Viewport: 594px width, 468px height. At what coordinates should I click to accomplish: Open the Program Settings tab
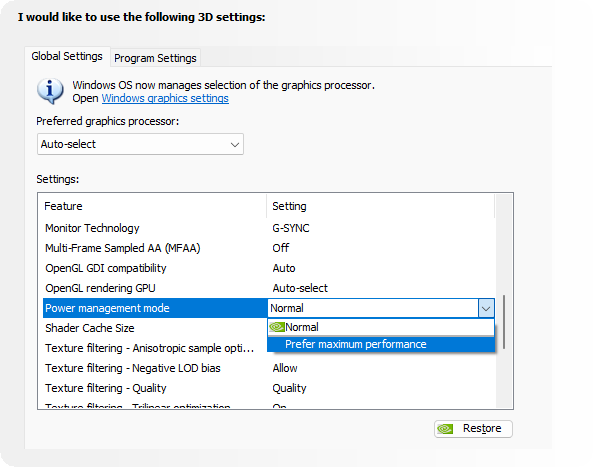[x=155, y=58]
